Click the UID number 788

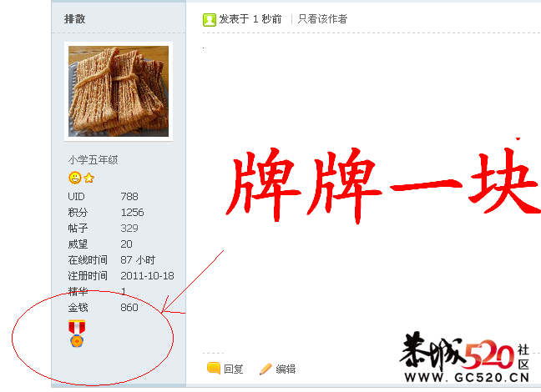click(129, 197)
